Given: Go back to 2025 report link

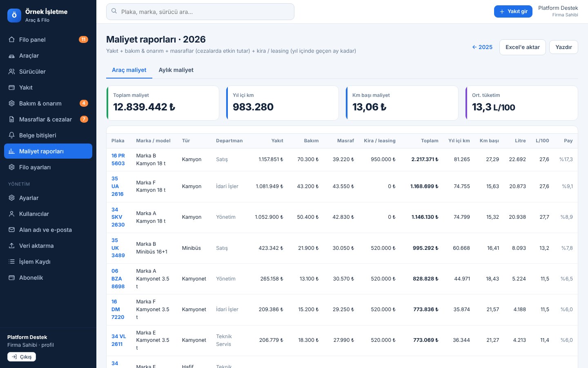Looking at the screenshot, I should coord(482,47).
